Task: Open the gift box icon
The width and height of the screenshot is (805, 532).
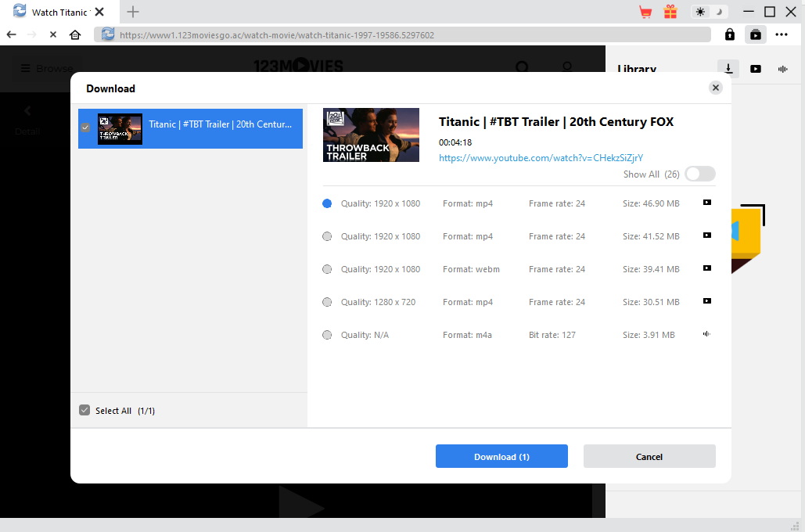Action: pyautogui.click(x=670, y=12)
